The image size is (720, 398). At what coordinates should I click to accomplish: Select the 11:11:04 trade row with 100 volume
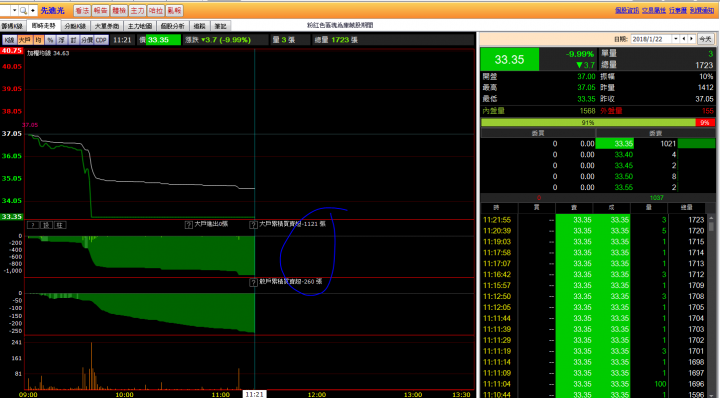click(594, 384)
